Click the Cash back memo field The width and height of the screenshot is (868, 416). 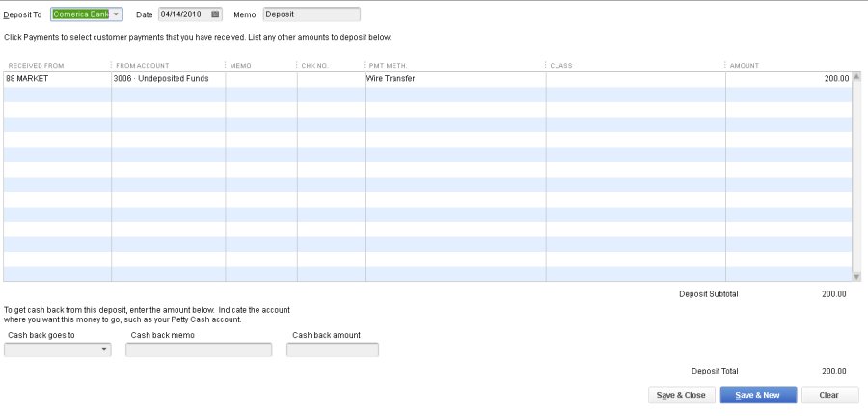199,350
